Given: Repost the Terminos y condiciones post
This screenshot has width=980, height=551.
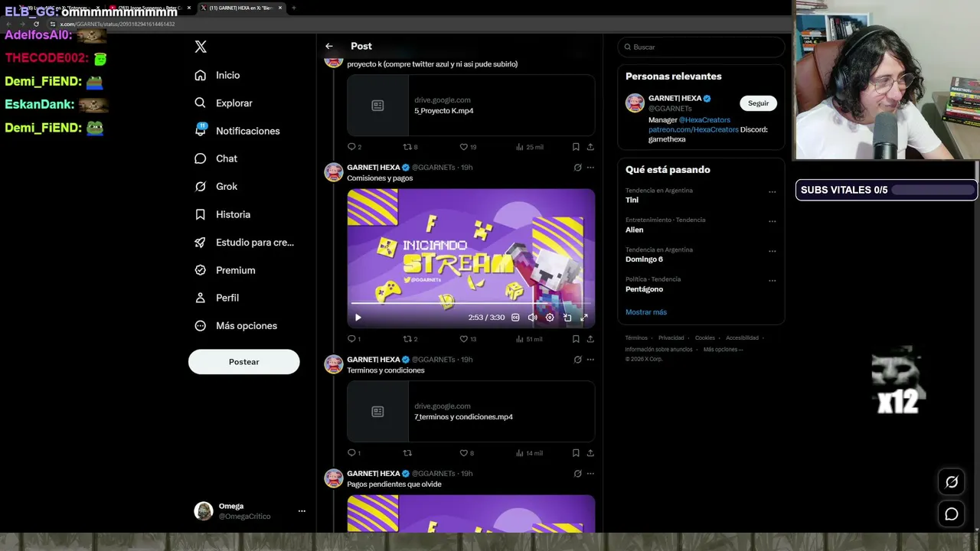Looking at the screenshot, I should 408,452.
